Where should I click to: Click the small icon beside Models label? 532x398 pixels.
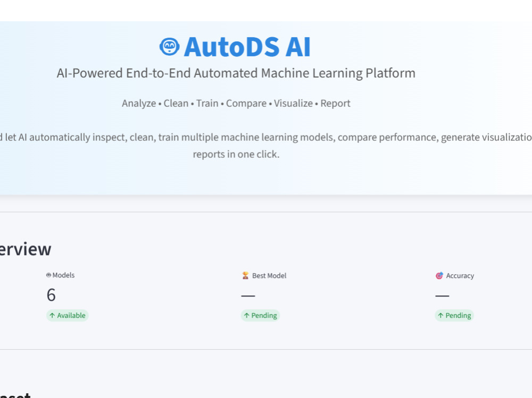(x=48, y=275)
